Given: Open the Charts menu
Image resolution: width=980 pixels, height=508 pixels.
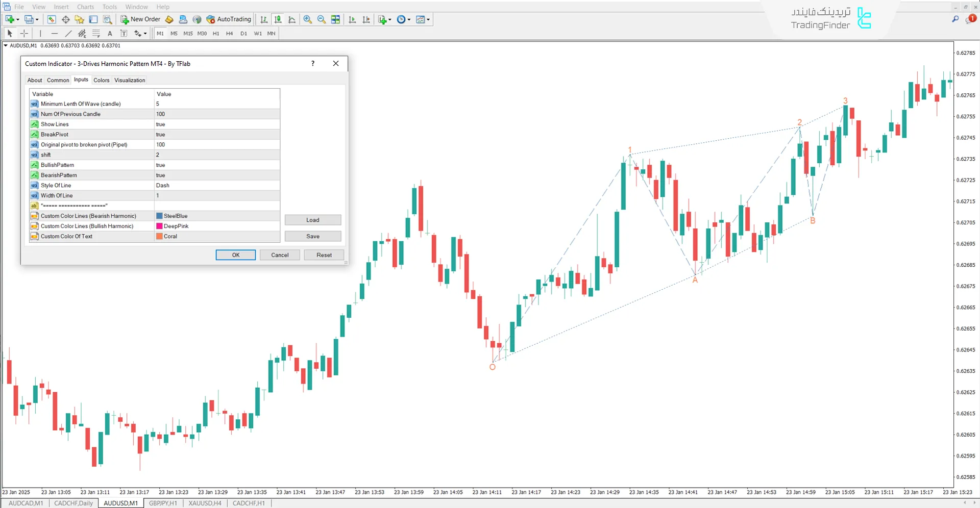Looking at the screenshot, I should [x=85, y=7].
